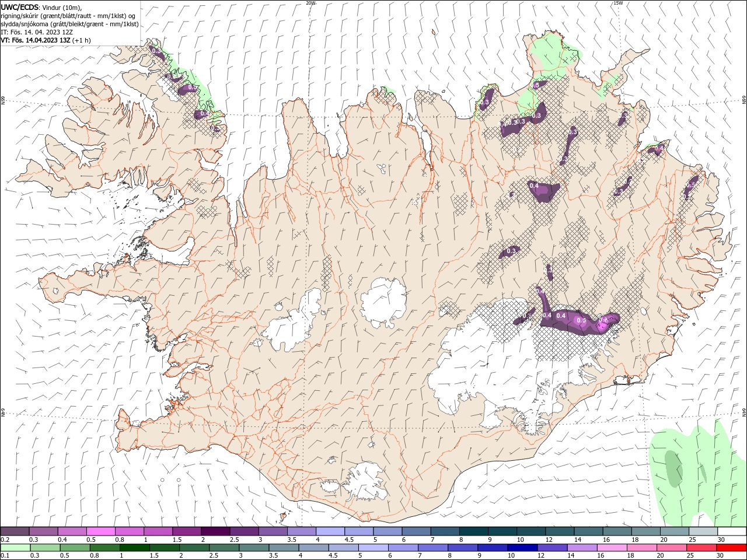The image size is (747, 560).
Task: Click the '20W' longitude label
Action: click(310, 3)
